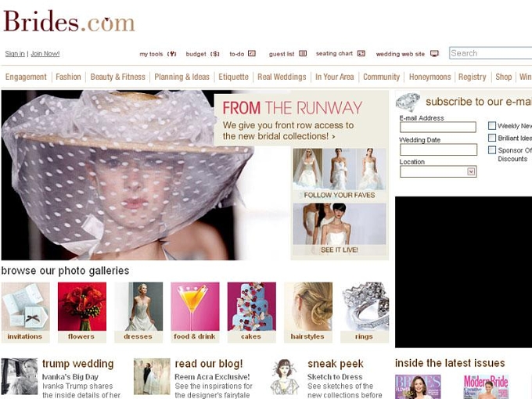Click the seating chart icon
This screenshot has height=399, width=532.
[x=361, y=53]
